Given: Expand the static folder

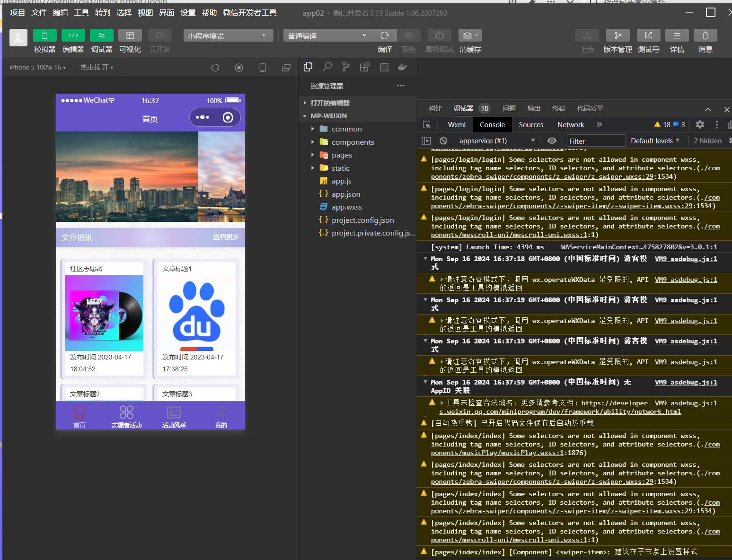Looking at the screenshot, I should tap(358, 168).
